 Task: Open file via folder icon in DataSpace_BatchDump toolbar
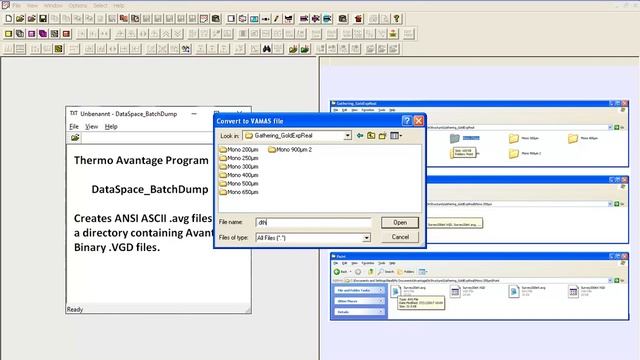click(x=75, y=138)
